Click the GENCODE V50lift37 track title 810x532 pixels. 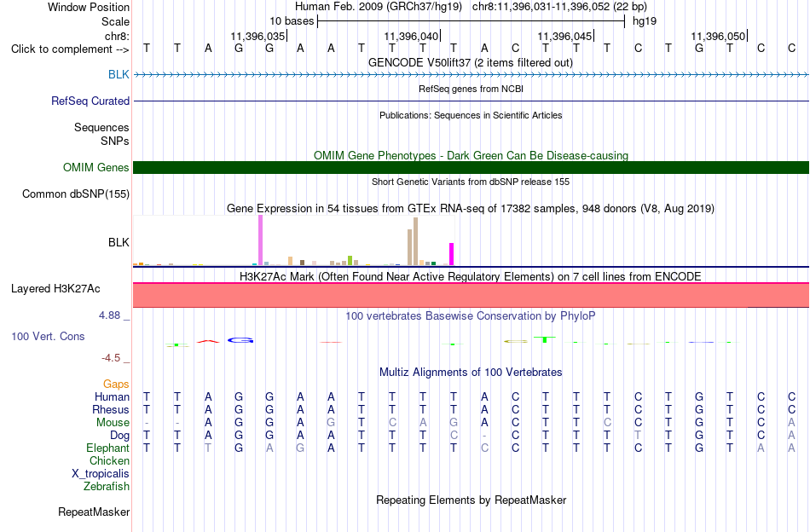click(471, 62)
